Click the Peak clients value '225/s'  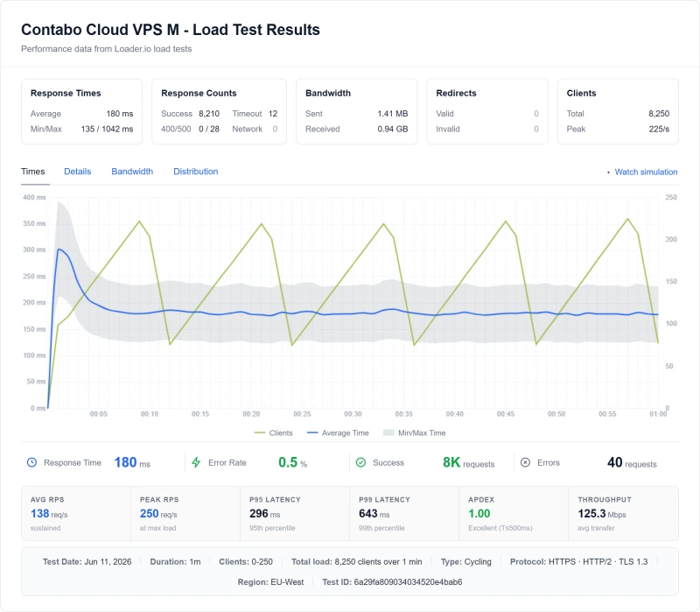pos(659,129)
